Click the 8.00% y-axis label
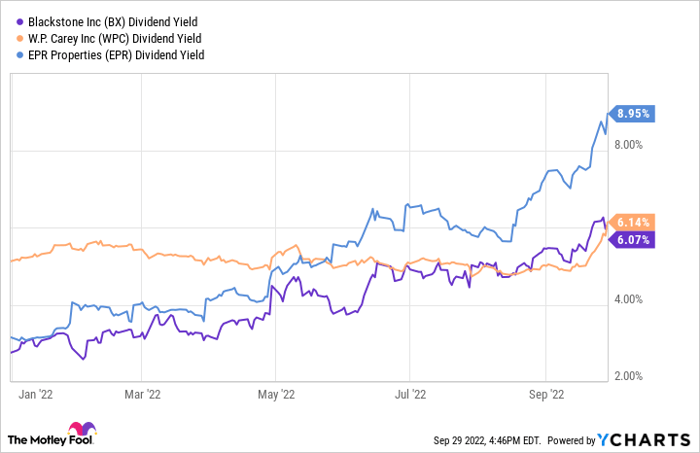Image resolution: width=700 pixels, height=453 pixels. point(628,145)
